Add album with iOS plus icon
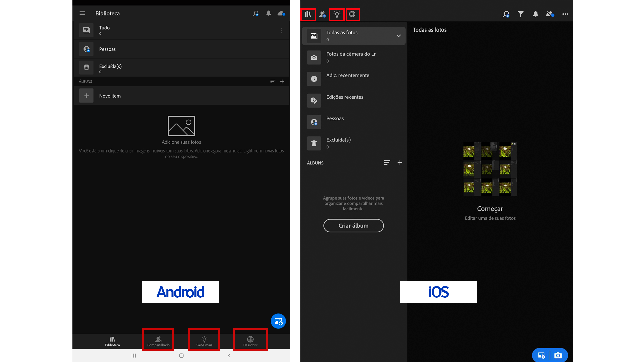This screenshot has height=362, width=644. (x=400, y=163)
